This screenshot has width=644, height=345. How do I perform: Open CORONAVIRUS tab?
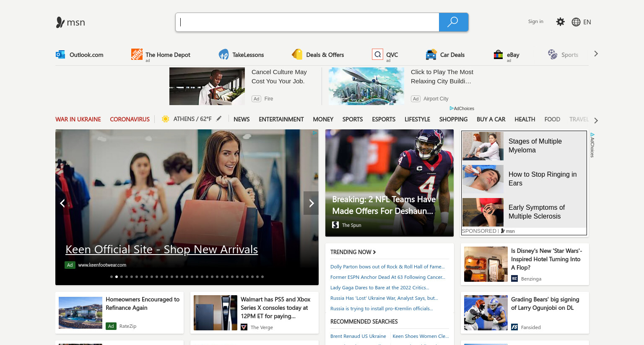tap(130, 119)
